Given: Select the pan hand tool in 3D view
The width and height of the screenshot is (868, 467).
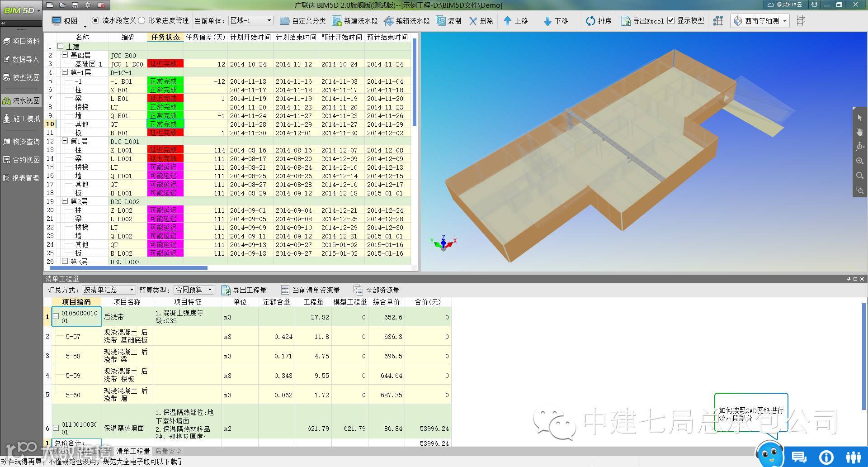Looking at the screenshot, I should [860, 132].
